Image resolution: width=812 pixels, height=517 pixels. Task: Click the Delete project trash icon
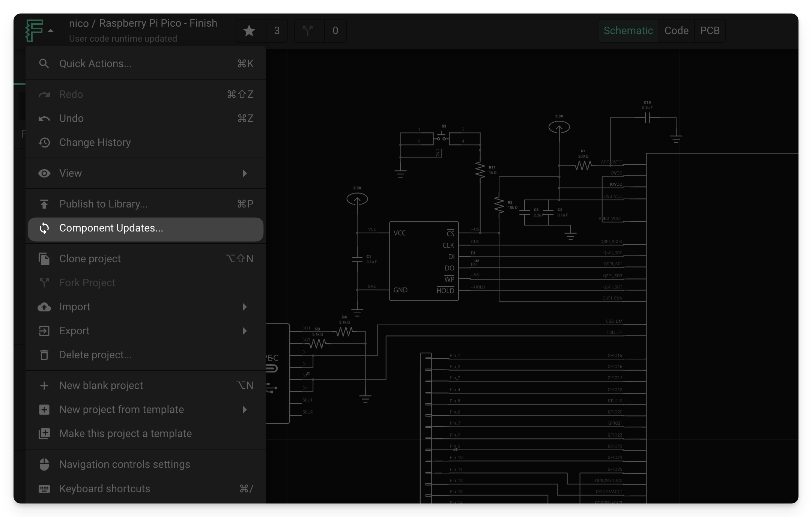(x=44, y=355)
